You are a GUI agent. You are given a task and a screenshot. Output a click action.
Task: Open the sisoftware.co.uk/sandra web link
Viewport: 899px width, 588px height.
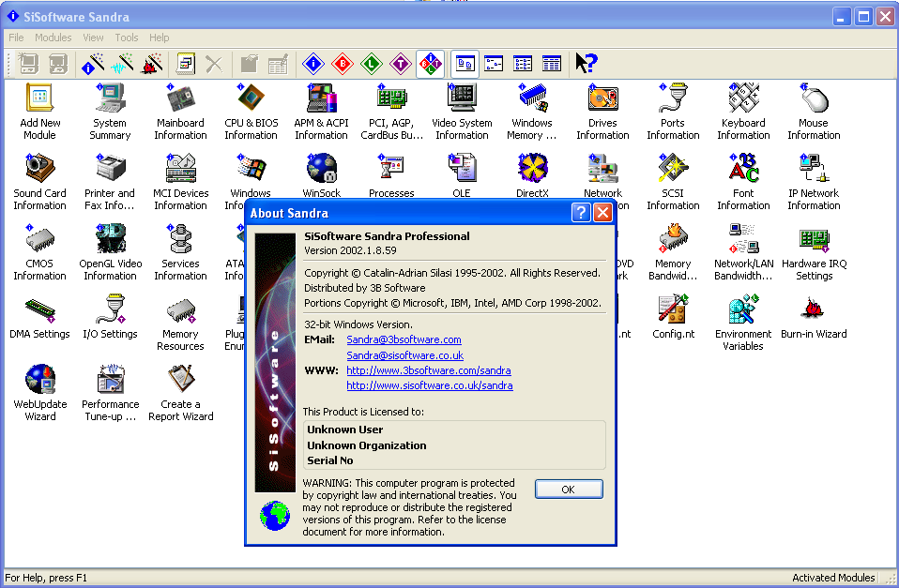430,385
